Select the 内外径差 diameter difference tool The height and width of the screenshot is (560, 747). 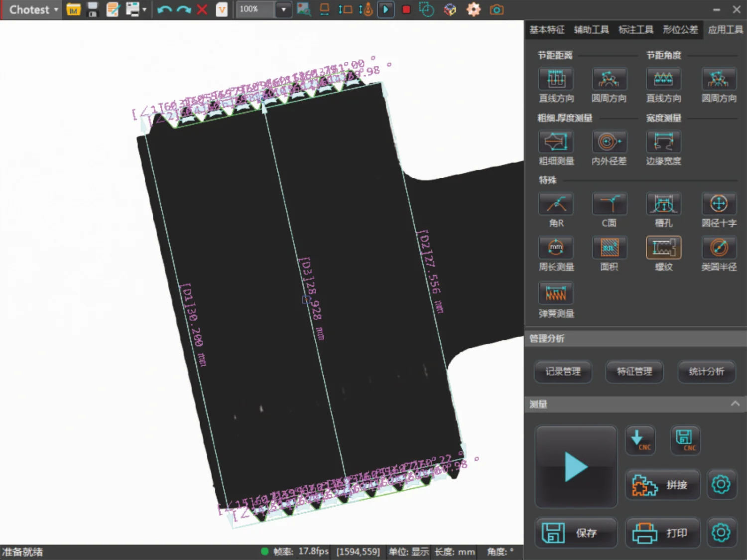[609, 142]
